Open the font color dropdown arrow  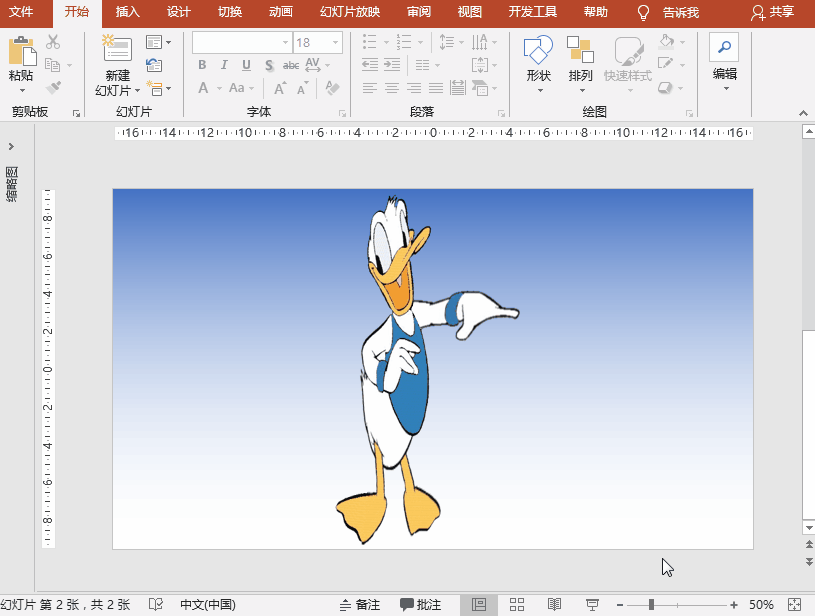[x=219, y=88]
